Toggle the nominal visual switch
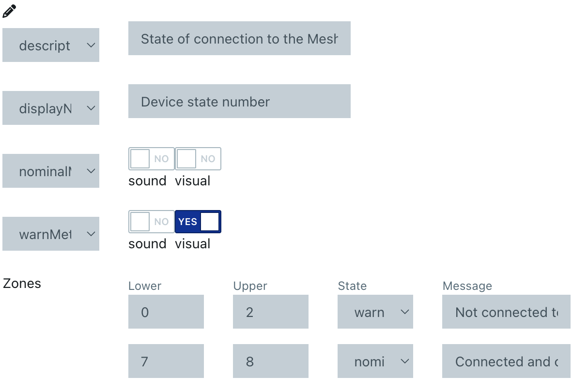The image size is (588, 392). tap(198, 159)
